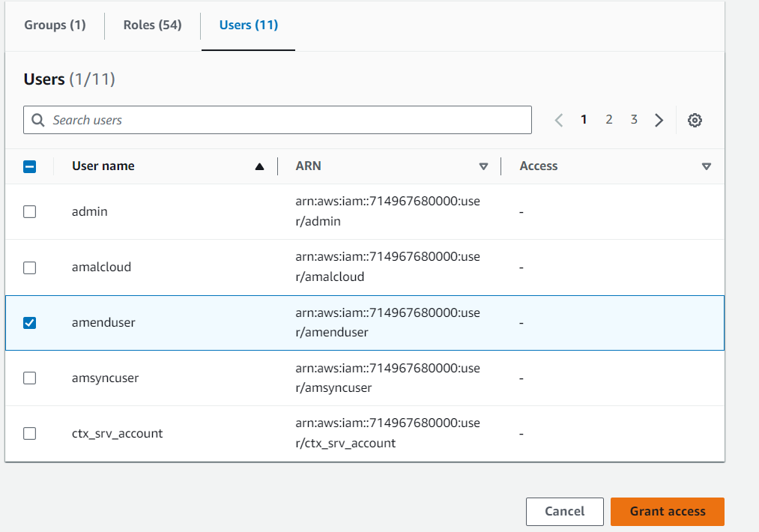Open the Groups tab
Screen dimensions: 759x532
pos(55,25)
